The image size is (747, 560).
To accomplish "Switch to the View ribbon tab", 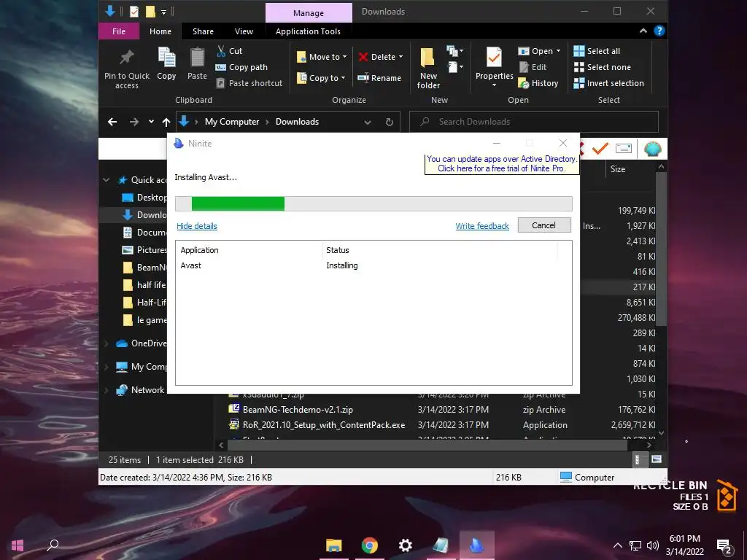I will pos(244,31).
